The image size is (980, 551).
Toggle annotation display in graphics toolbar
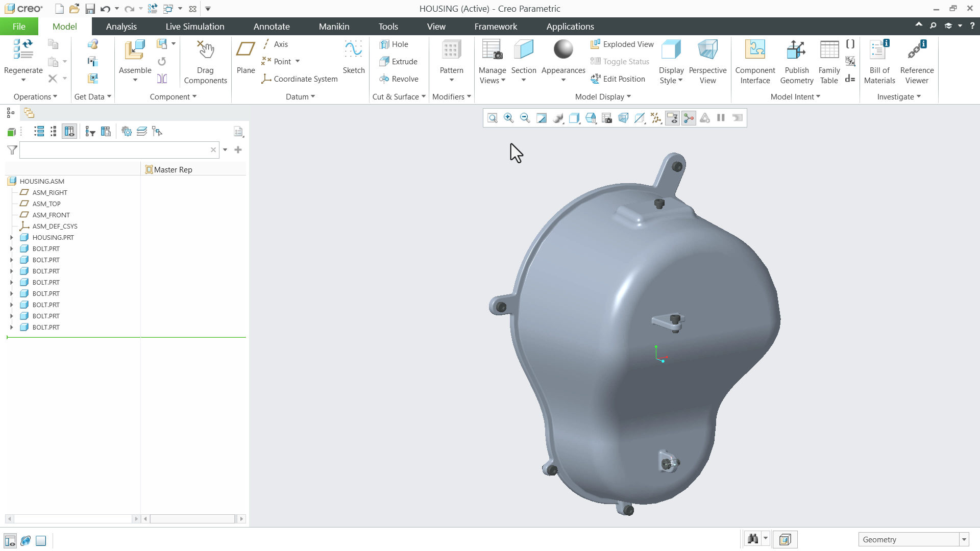tap(672, 118)
